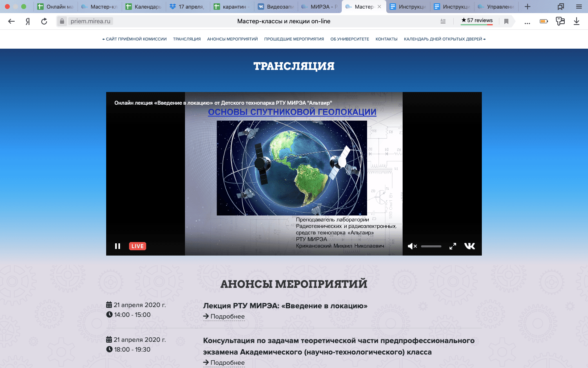Switch to the 17 апреля tab
This screenshot has height=368, width=588.
pos(187,7)
